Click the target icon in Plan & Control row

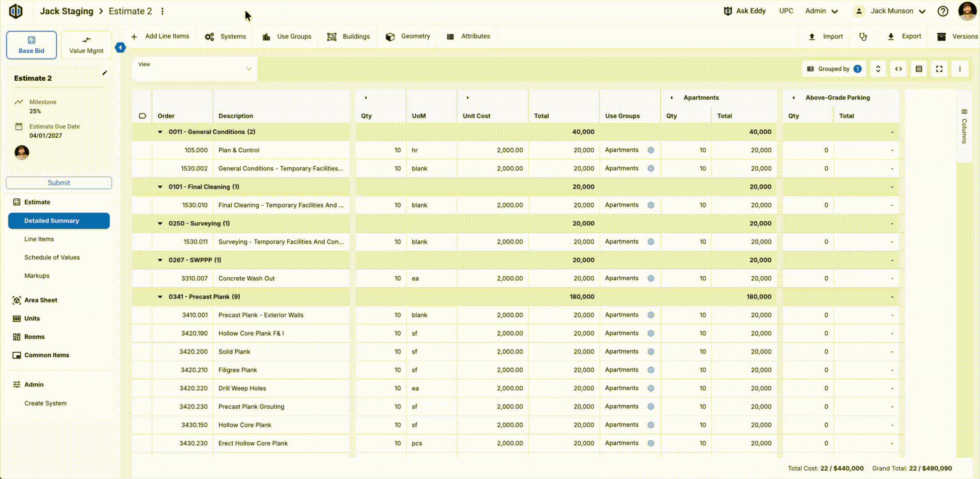pyautogui.click(x=651, y=150)
